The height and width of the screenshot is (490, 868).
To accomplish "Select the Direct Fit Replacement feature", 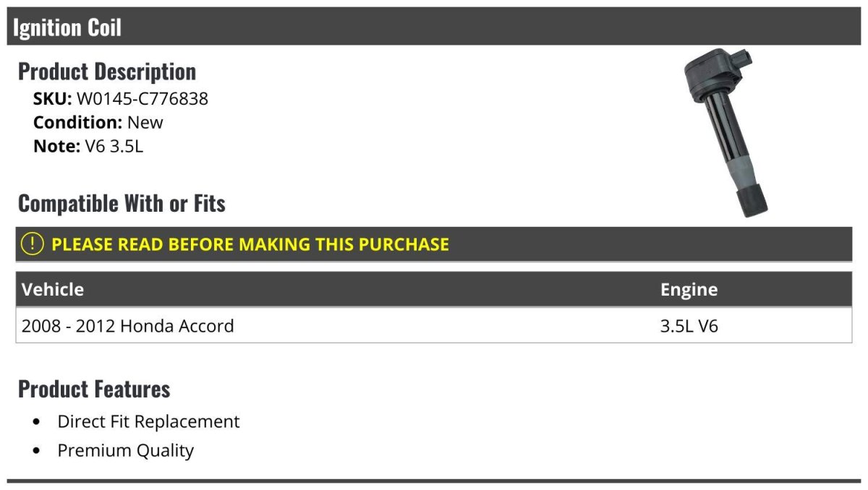I will click(148, 421).
